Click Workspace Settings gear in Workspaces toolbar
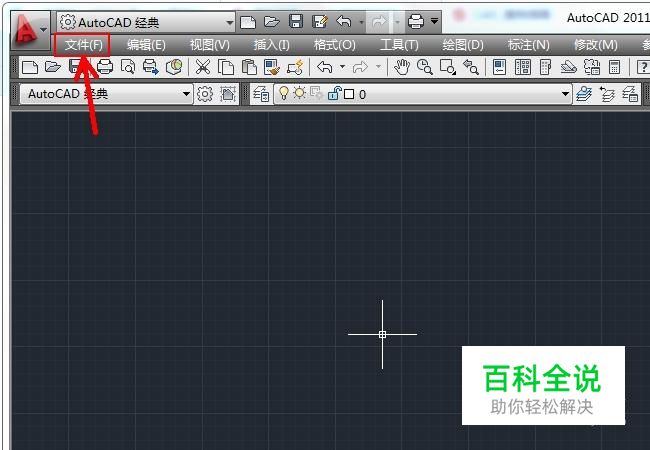 tap(205, 94)
